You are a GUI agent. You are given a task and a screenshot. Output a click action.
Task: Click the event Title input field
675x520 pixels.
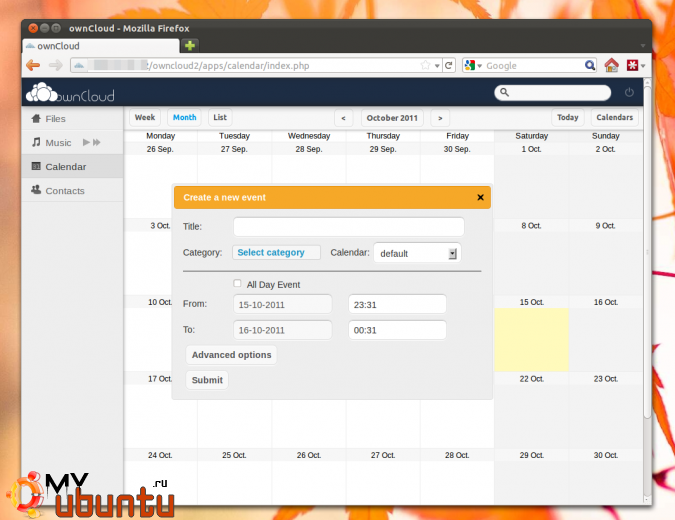point(349,226)
